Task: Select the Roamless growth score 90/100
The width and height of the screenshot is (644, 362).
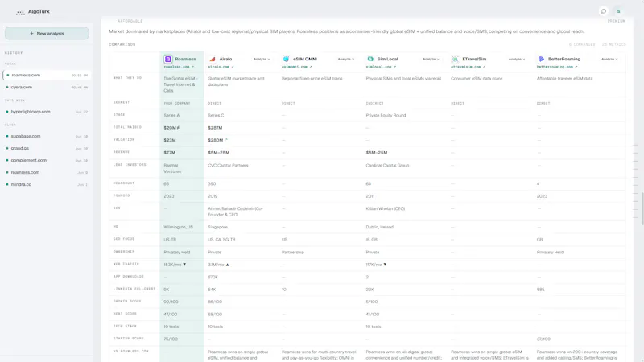Action: (170, 302)
